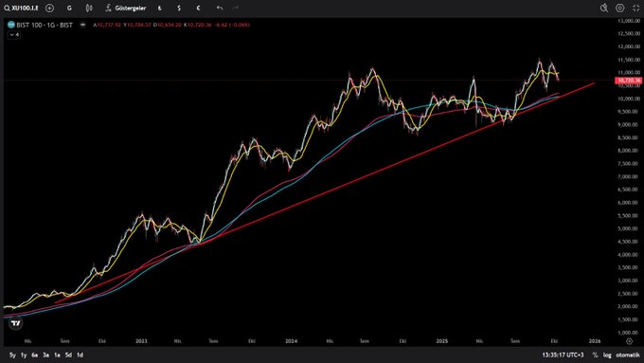Redo the last chart action
The image size is (644, 363).
pos(235,8)
